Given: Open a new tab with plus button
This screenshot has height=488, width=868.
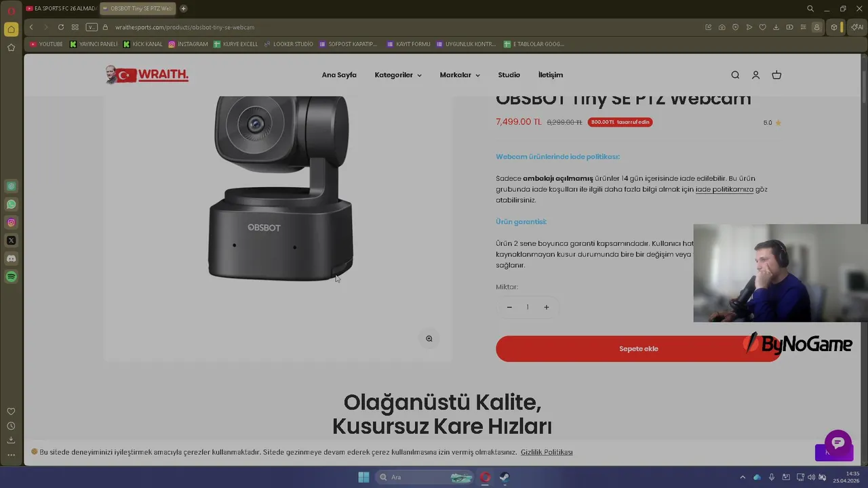Looking at the screenshot, I should tap(183, 9).
